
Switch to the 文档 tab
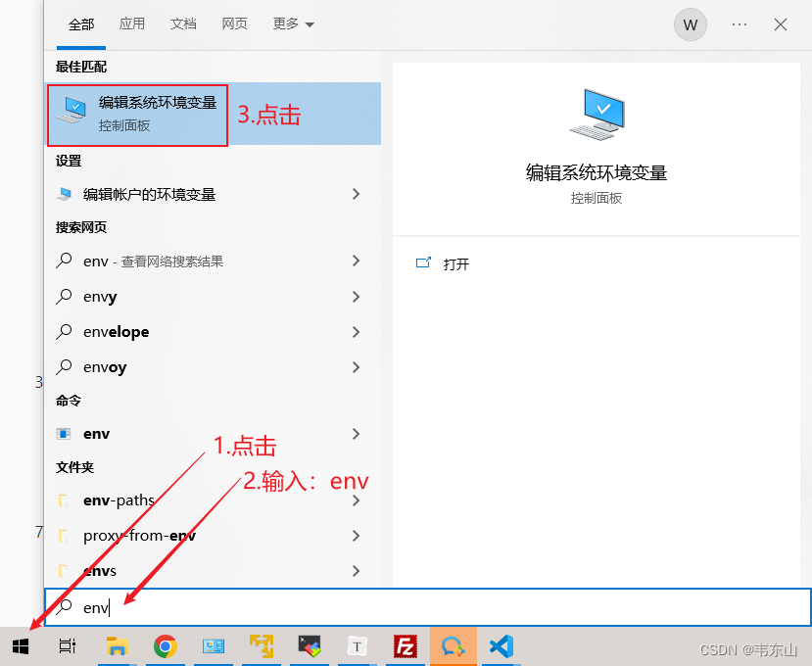(x=183, y=24)
